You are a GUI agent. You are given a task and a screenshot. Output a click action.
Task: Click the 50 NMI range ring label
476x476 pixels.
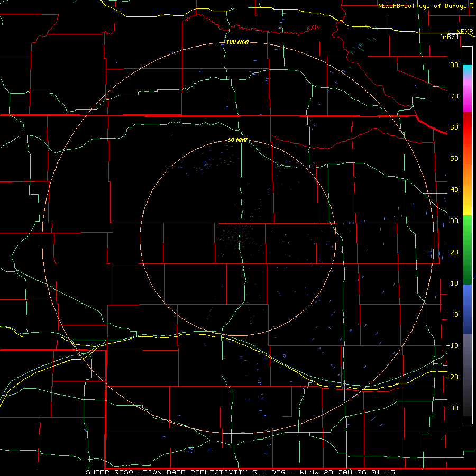237,140
